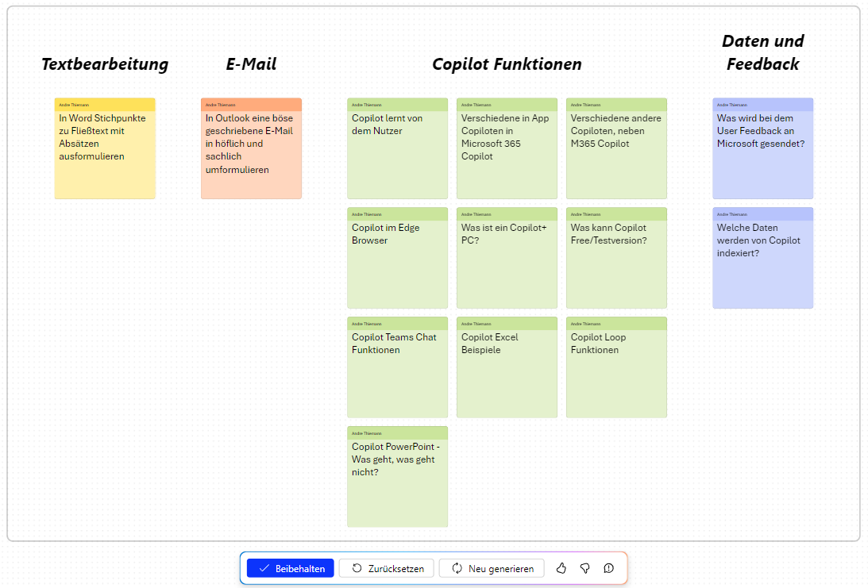Select the blue User Feedback sticky note
868x588 pixels.
click(x=762, y=148)
